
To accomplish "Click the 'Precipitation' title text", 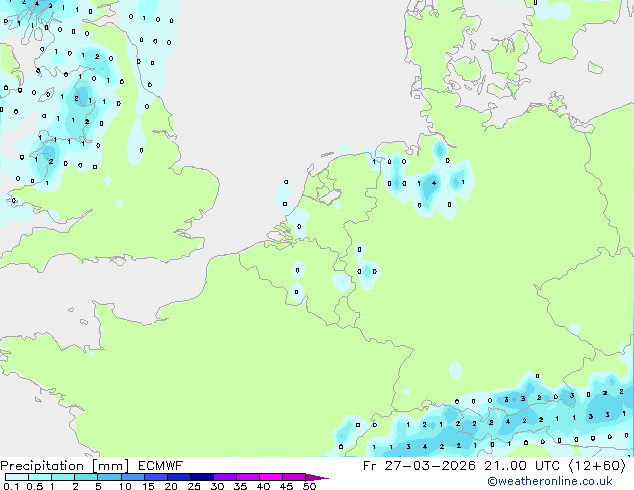I will pos(42,466).
